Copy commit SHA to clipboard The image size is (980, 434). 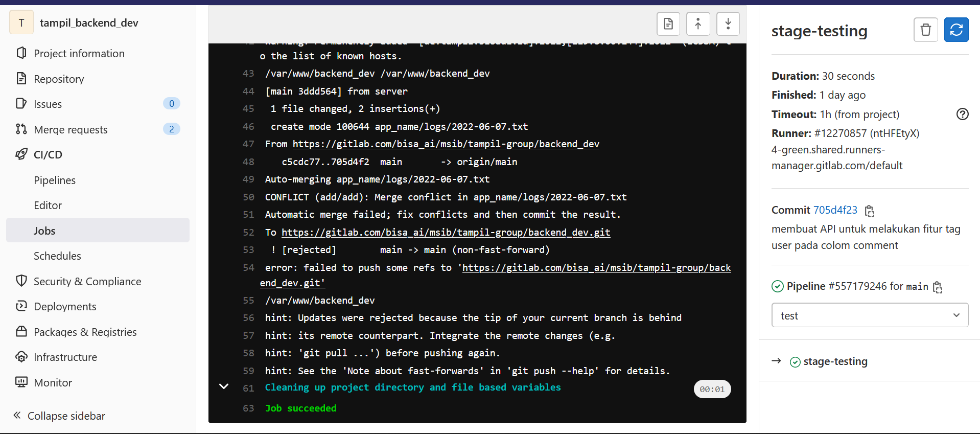(870, 211)
